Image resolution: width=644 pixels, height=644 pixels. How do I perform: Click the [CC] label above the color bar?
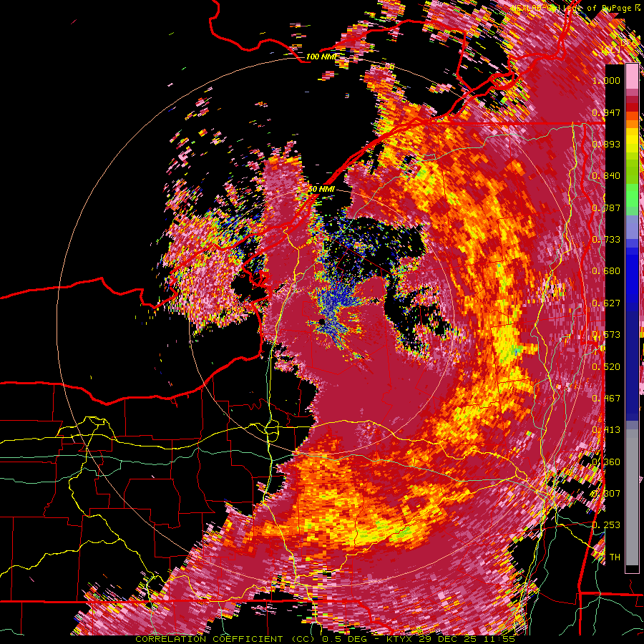[x=610, y=49]
